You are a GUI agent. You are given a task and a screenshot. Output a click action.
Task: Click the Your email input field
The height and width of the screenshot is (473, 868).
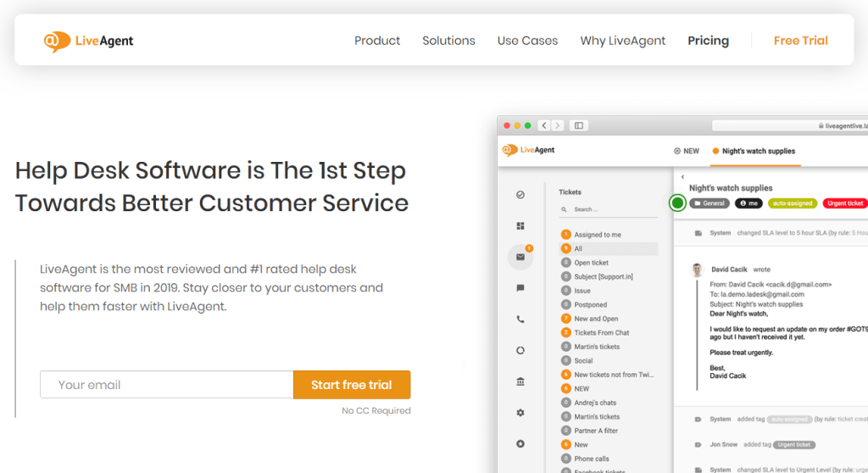167,385
